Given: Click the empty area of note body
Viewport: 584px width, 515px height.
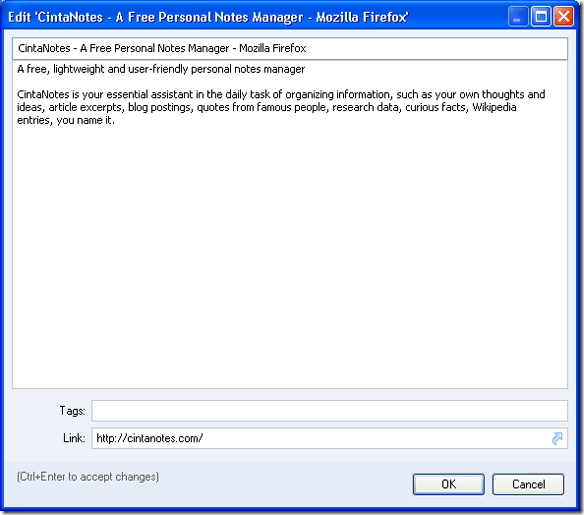Looking at the screenshot, I should pyautogui.click(x=290, y=257).
